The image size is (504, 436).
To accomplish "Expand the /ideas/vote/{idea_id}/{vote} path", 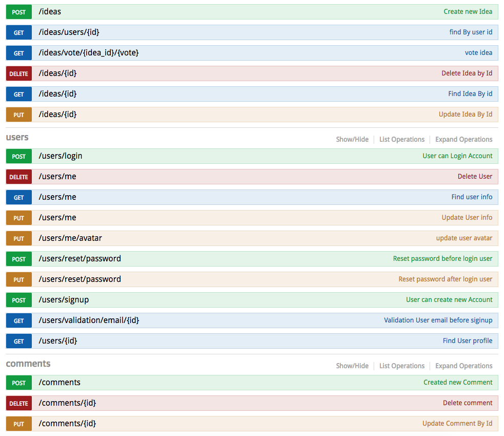I will pyautogui.click(x=89, y=53).
